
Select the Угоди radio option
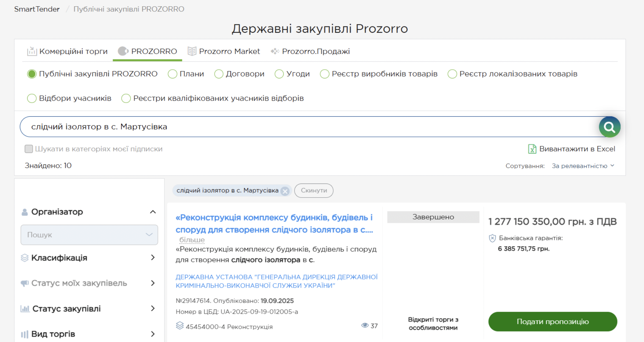point(279,74)
